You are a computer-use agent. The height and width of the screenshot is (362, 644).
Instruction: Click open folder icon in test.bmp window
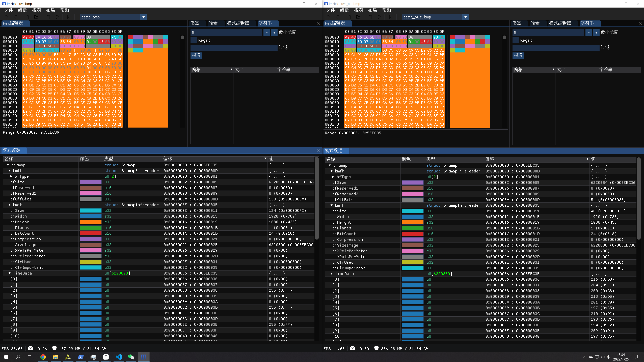pos(36,17)
